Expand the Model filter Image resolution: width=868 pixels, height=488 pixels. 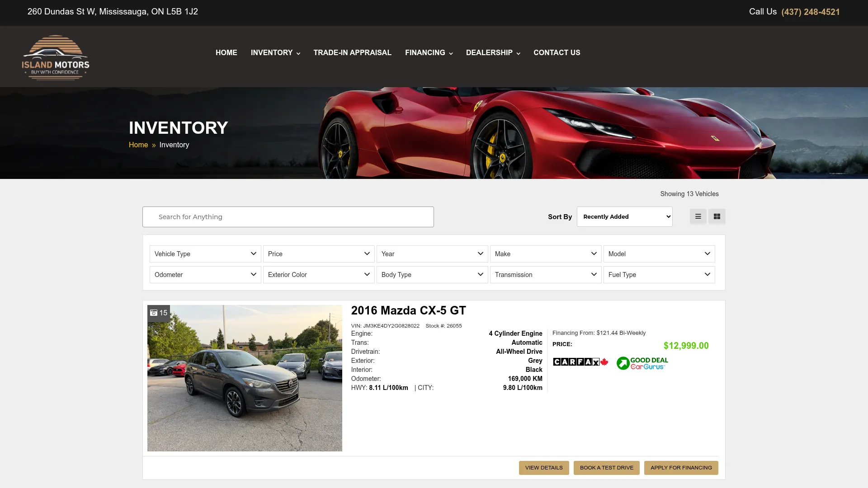click(x=659, y=254)
